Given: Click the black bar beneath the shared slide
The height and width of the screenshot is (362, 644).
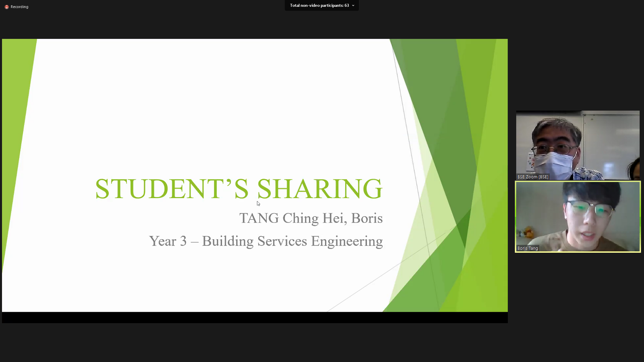Looking at the screenshot, I should 255,317.
